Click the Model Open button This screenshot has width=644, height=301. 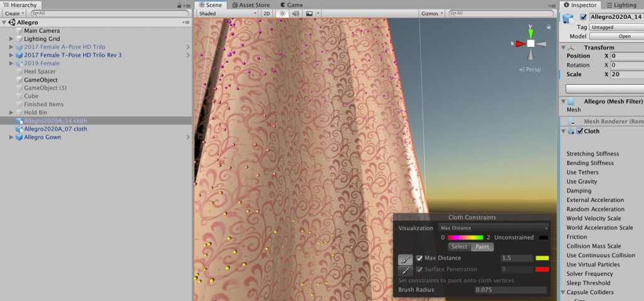tap(618, 36)
